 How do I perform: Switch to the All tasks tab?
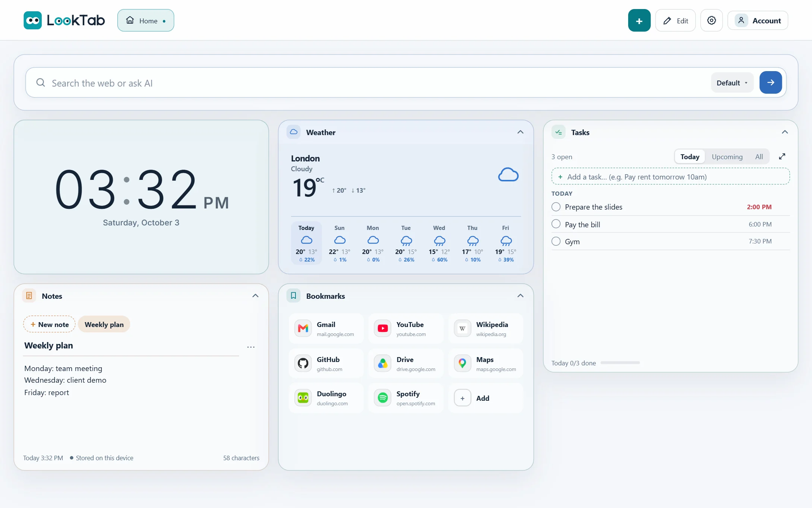click(x=759, y=157)
